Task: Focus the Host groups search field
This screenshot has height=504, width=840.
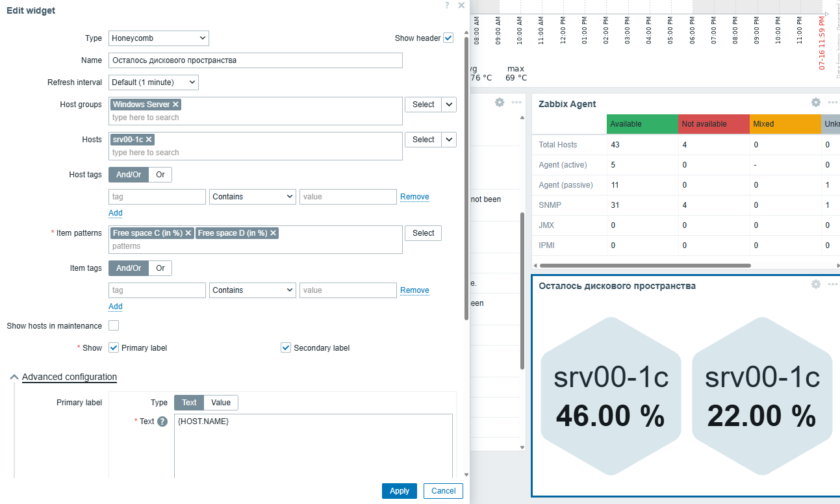Action: coord(255,118)
